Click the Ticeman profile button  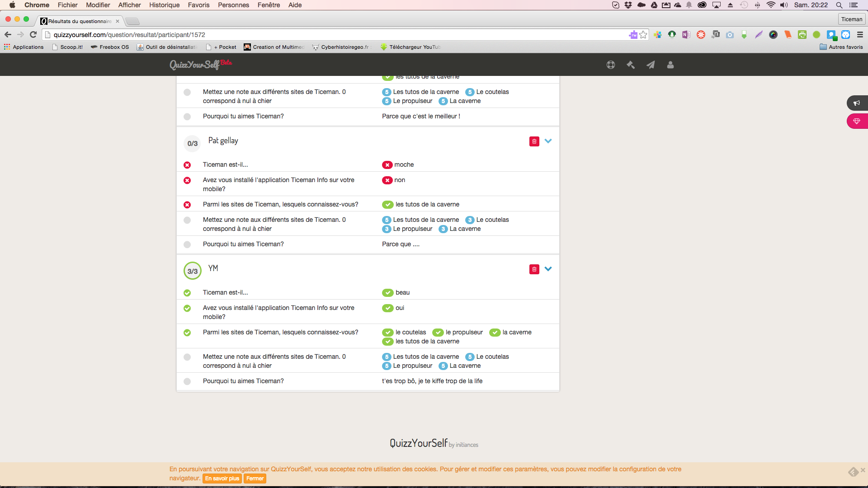[x=852, y=19]
